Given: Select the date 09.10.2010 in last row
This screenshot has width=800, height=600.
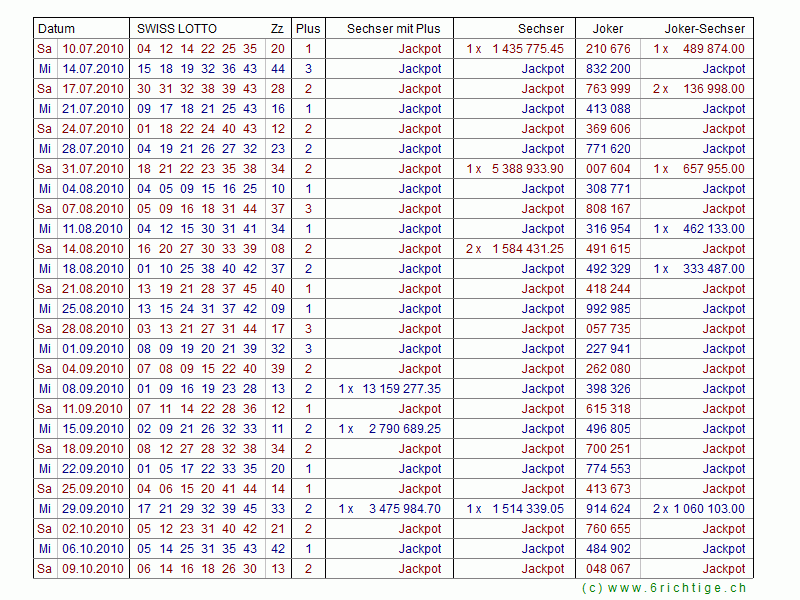Looking at the screenshot, I should point(93,569).
